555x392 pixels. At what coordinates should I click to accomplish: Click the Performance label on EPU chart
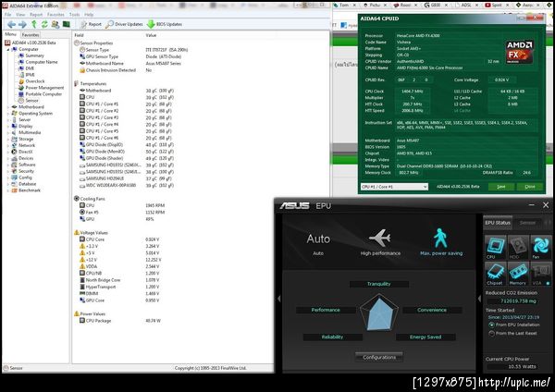click(x=326, y=310)
